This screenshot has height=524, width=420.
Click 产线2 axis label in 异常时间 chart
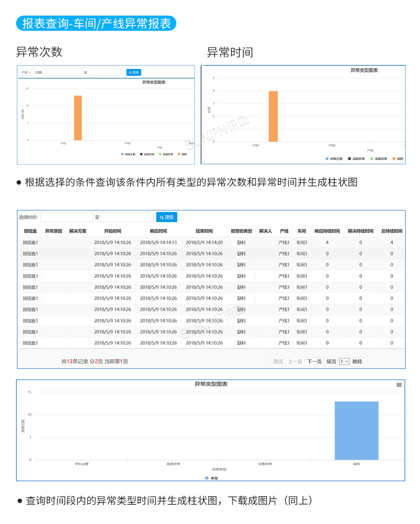tap(332, 146)
